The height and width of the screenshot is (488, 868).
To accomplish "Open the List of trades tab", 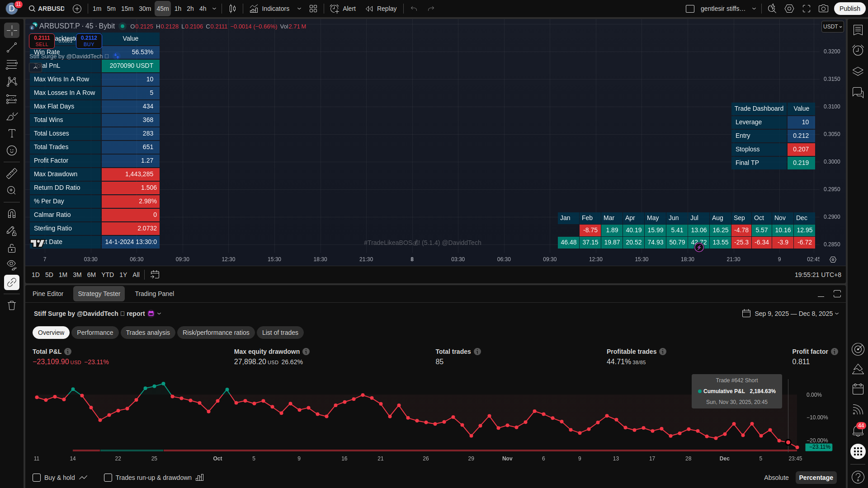I will tap(280, 333).
